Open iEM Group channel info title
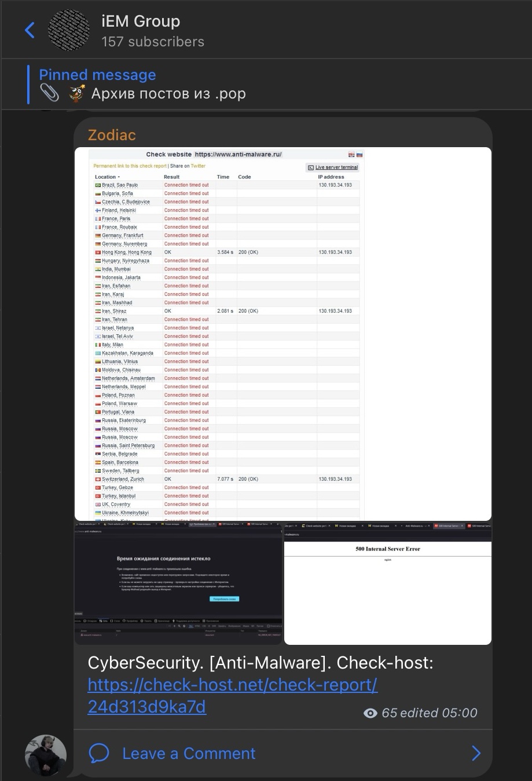 pos(141,21)
